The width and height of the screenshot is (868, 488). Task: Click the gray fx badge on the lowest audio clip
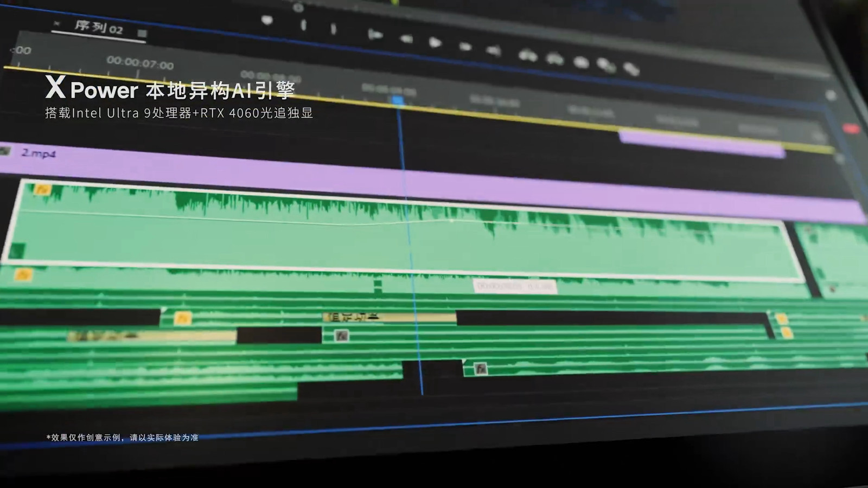pyautogui.click(x=480, y=369)
